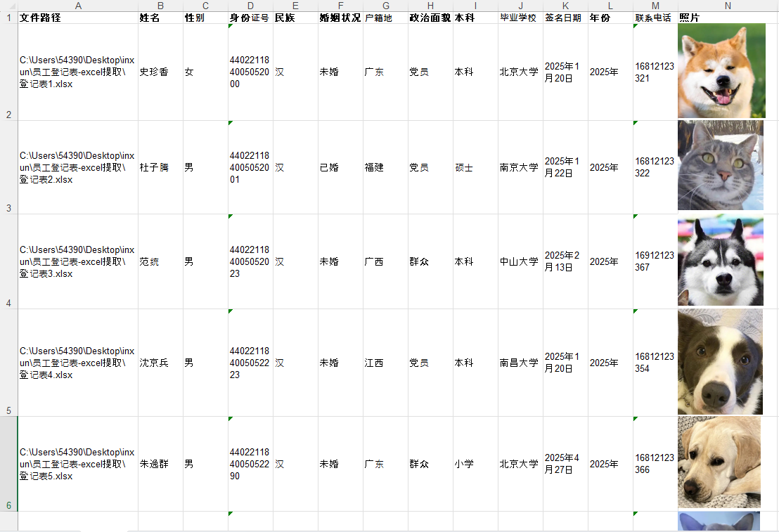779x532 pixels.
Task: Select the yellow Labrador photo thumbnail
Action: [x=719, y=462]
